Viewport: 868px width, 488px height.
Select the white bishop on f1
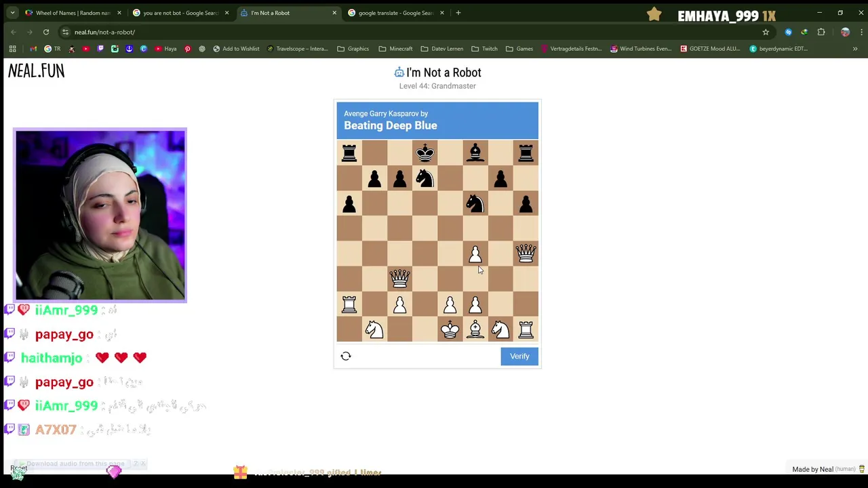tap(475, 329)
